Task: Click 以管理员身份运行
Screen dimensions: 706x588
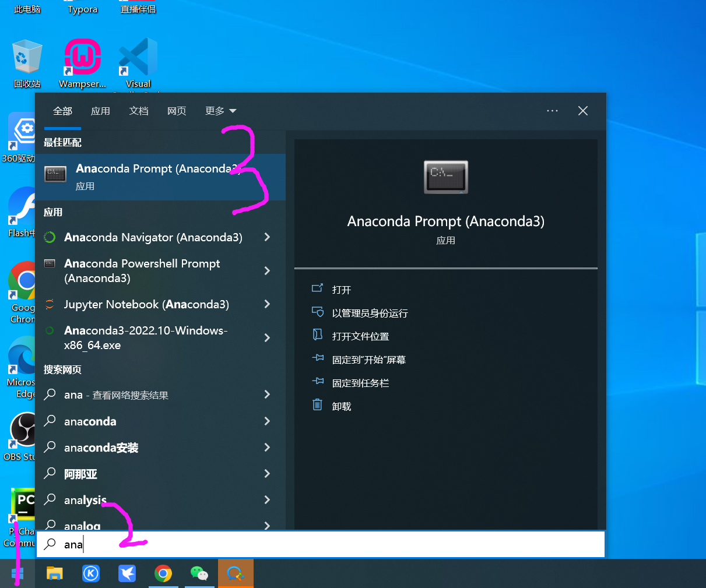Action: pyautogui.click(x=370, y=313)
